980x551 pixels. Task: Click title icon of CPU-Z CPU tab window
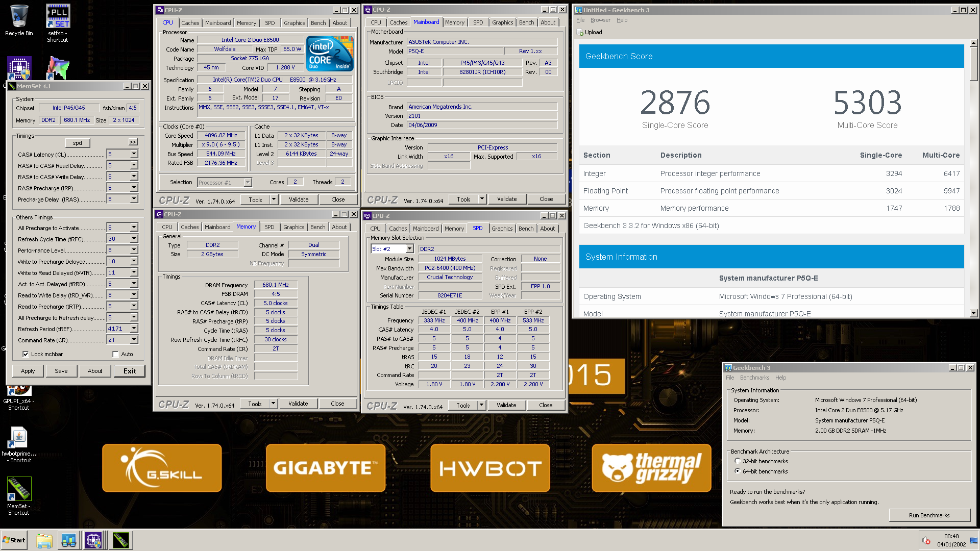click(160, 10)
